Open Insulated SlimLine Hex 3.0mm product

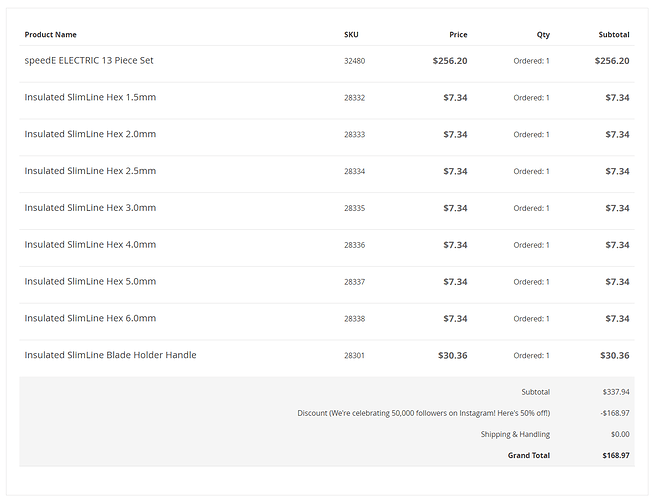tap(90, 208)
